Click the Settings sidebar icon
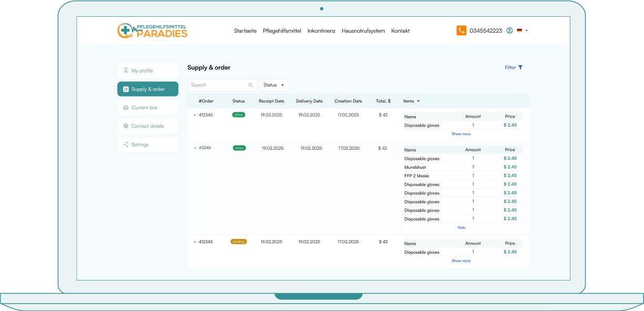Image resolution: width=644 pixels, height=311 pixels. pos(126,144)
